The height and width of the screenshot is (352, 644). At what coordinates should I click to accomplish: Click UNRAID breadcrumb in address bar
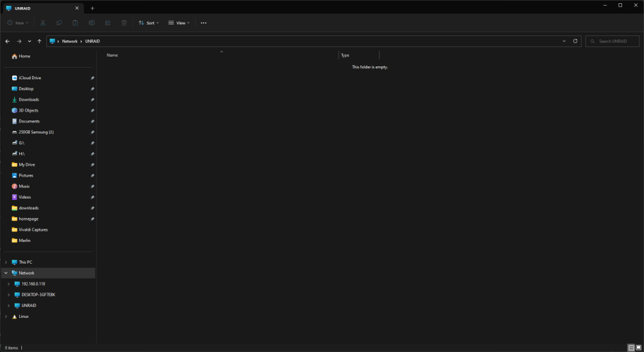92,41
